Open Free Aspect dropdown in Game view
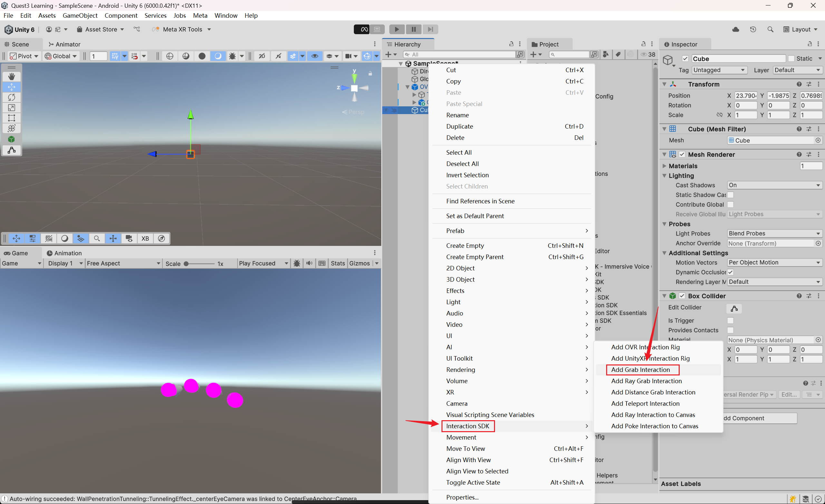Viewport: 825px width, 504px height. 123,264
